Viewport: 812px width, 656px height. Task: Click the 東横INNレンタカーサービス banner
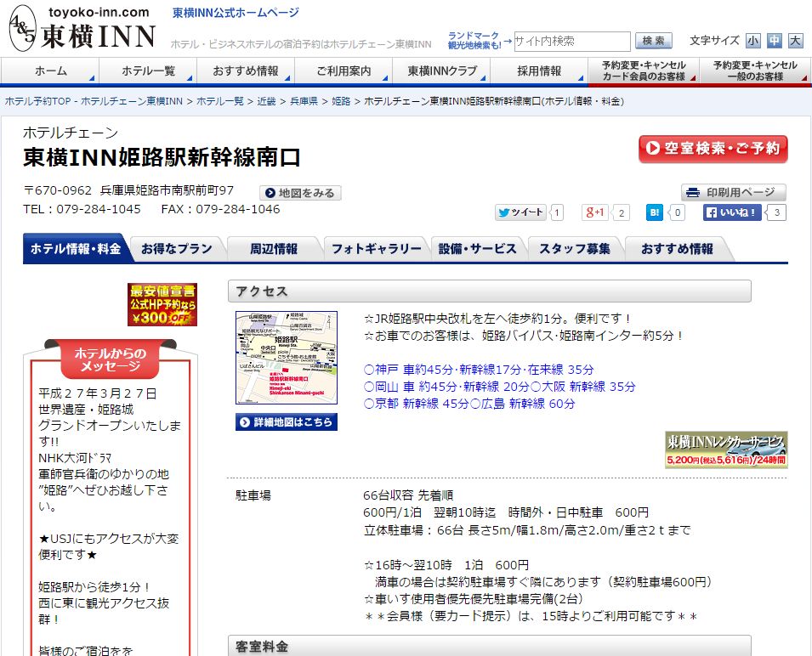[726, 450]
